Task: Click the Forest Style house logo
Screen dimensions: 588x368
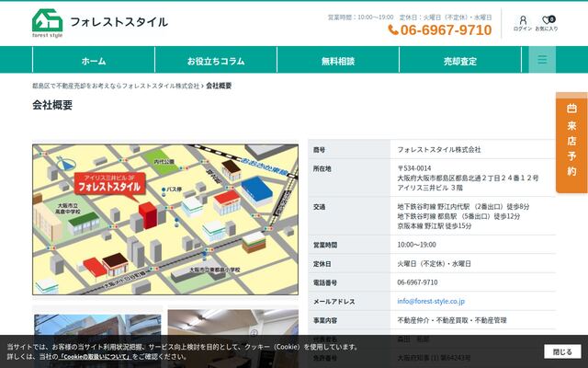Action: [47, 23]
